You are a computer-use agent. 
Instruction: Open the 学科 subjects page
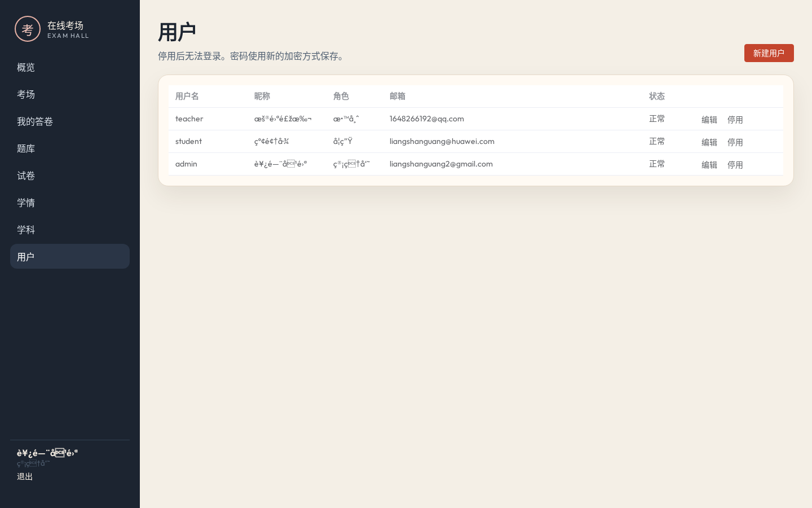pyautogui.click(x=70, y=230)
